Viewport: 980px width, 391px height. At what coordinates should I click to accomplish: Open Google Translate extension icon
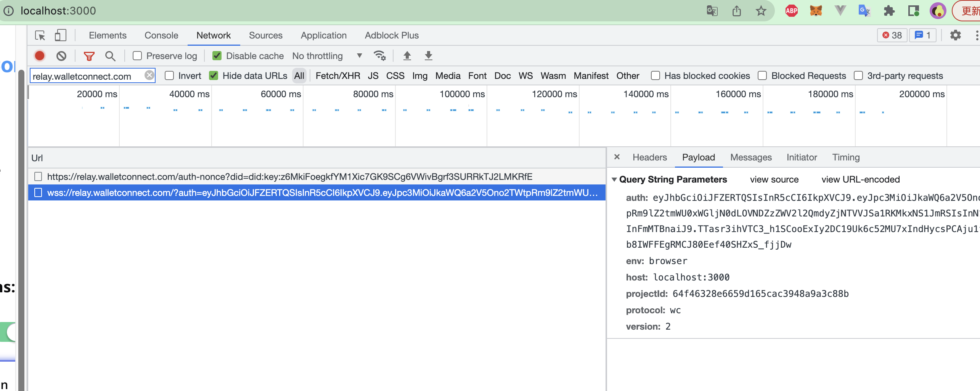tap(864, 11)
